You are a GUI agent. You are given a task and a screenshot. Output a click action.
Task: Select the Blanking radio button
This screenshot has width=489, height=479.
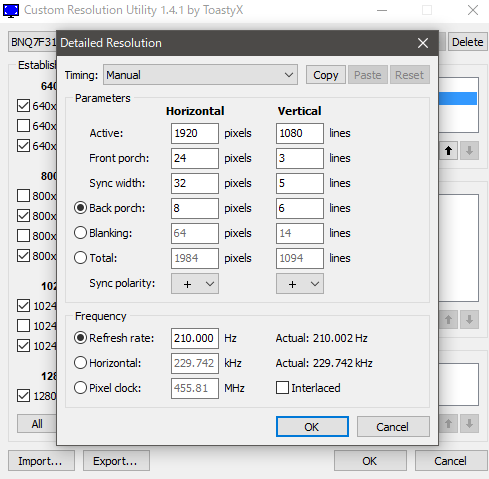point(80,233)
